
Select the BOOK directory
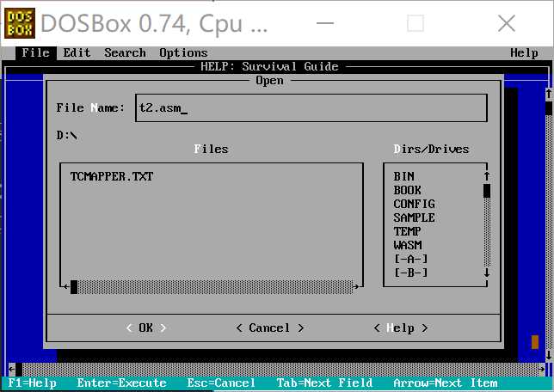click(x=408, y=190)
